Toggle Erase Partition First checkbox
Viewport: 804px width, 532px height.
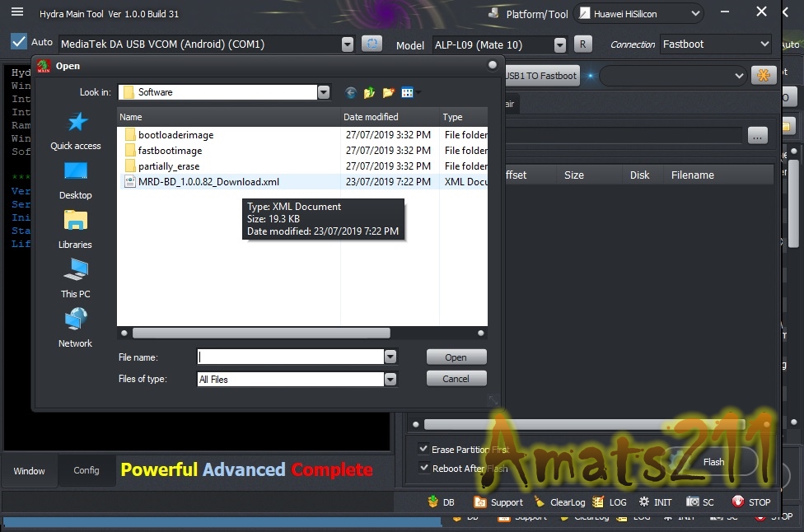click(423, 449)
